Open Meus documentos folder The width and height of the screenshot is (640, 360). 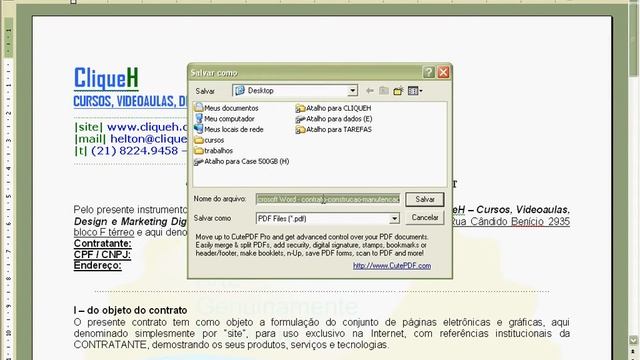[x=227, y=108]
